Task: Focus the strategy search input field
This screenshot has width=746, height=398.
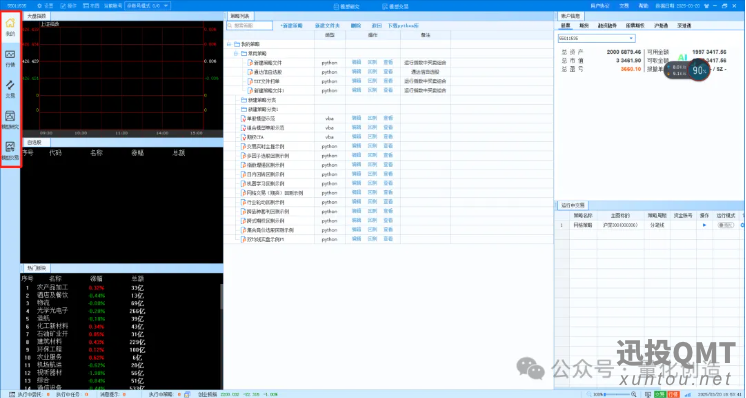Action: coord(249,26)
